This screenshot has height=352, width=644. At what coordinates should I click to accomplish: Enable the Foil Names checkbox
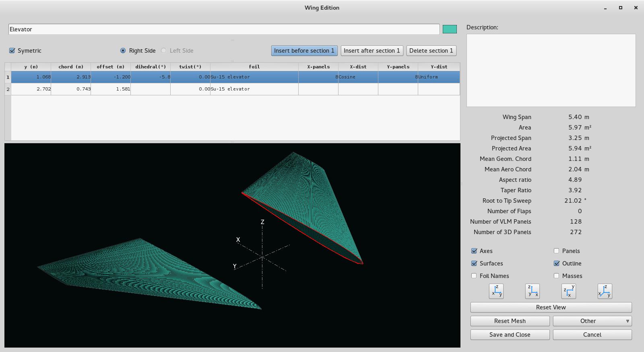pos(474,276)
